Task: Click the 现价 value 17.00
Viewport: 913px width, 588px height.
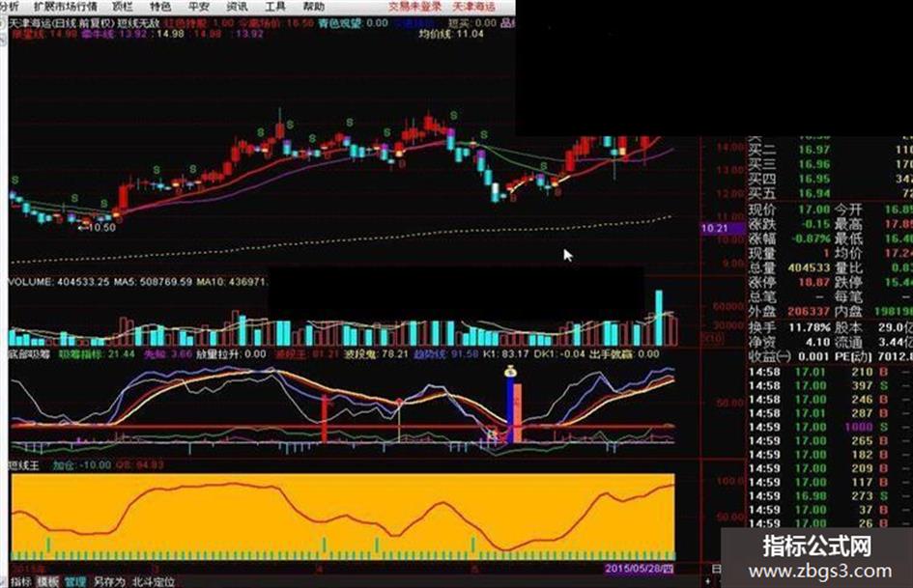Action: 814,209
